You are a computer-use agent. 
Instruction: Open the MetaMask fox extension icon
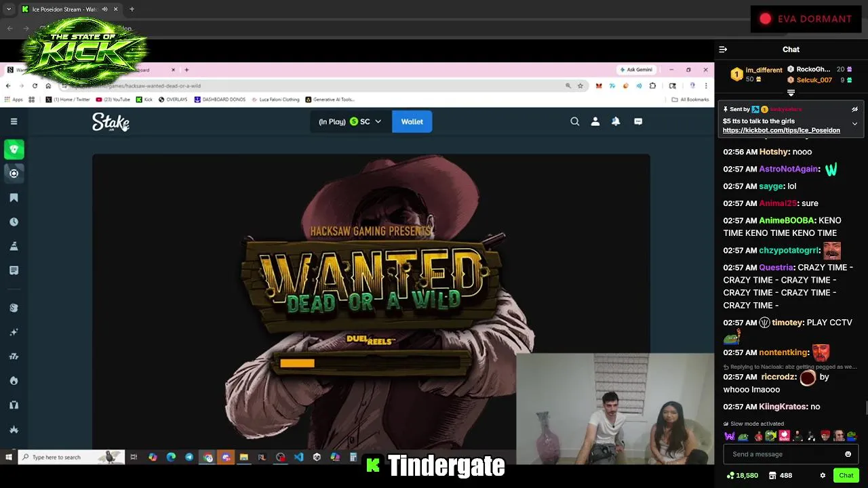(x=599, y=86)
